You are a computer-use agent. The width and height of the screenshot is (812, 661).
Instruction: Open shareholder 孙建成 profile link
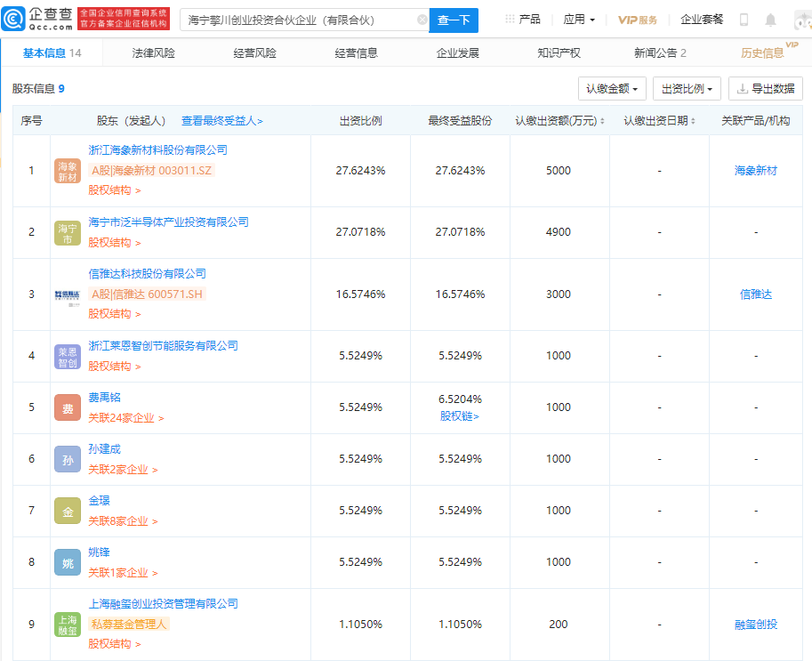point(104,448)
